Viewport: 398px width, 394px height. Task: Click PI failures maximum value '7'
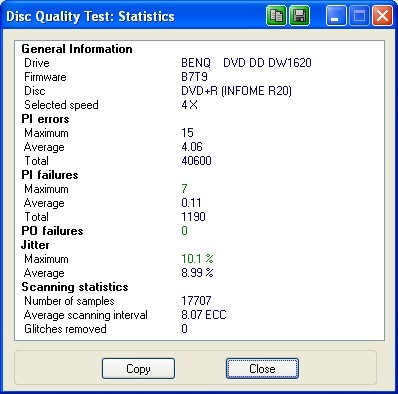pyautogui.click(x=184, y=189)
